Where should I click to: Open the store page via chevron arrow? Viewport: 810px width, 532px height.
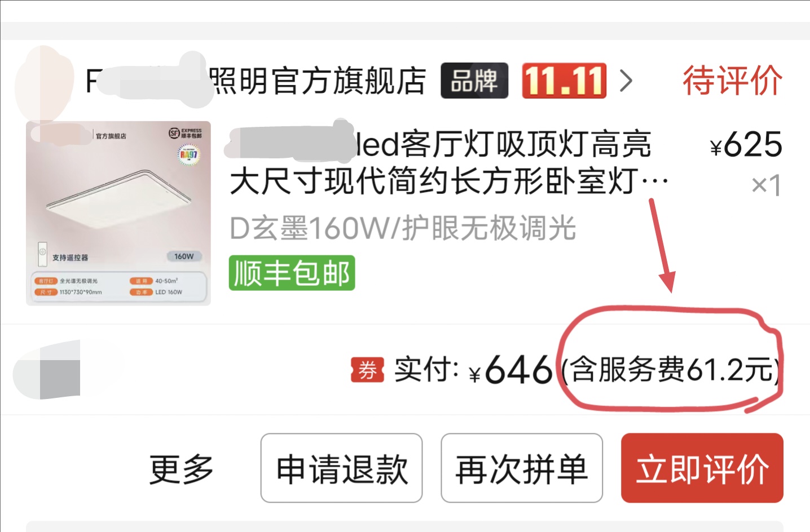(626, 81)
